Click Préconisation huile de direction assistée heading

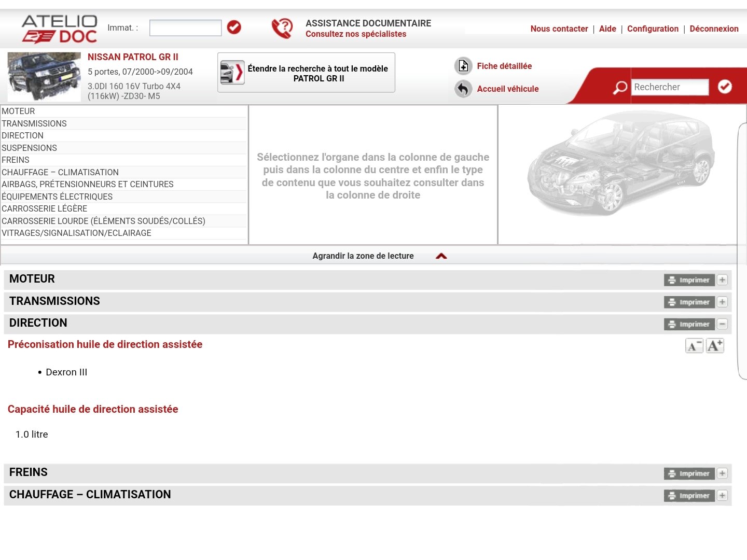(x=105, y=345)
